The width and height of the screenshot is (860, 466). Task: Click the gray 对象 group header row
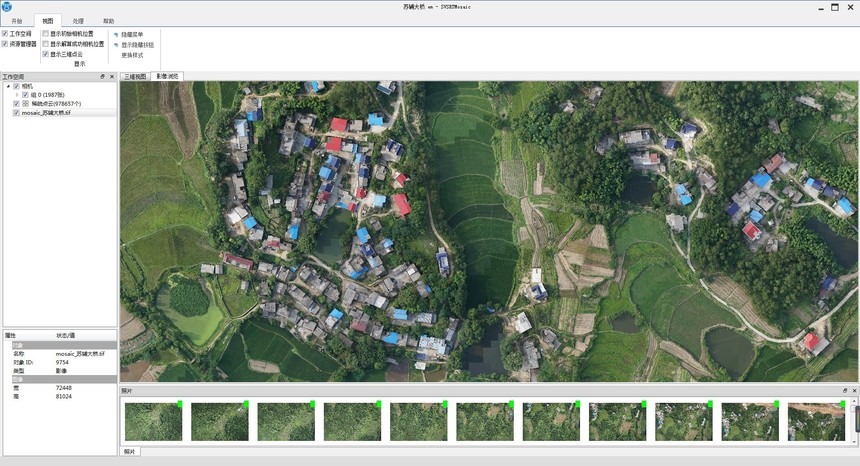(64, 345)
